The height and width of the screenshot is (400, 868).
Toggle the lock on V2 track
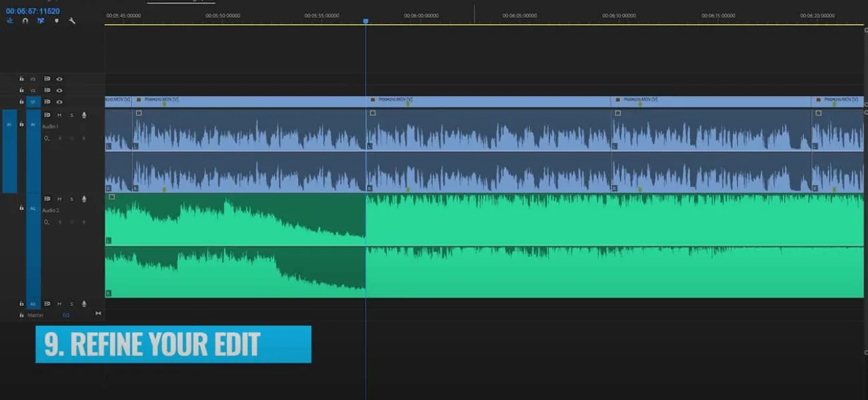21,90
